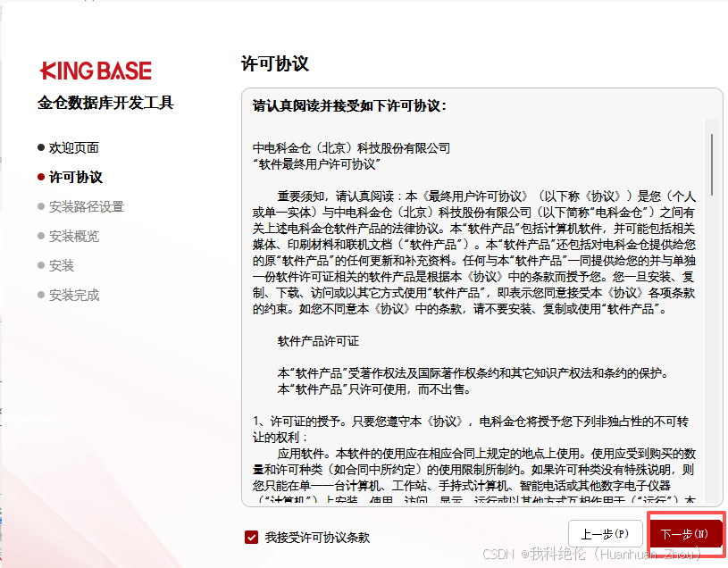Click the line 受著作权法及国际著作权条约
This screenshot has width=728, height=568.
[473, 373]
